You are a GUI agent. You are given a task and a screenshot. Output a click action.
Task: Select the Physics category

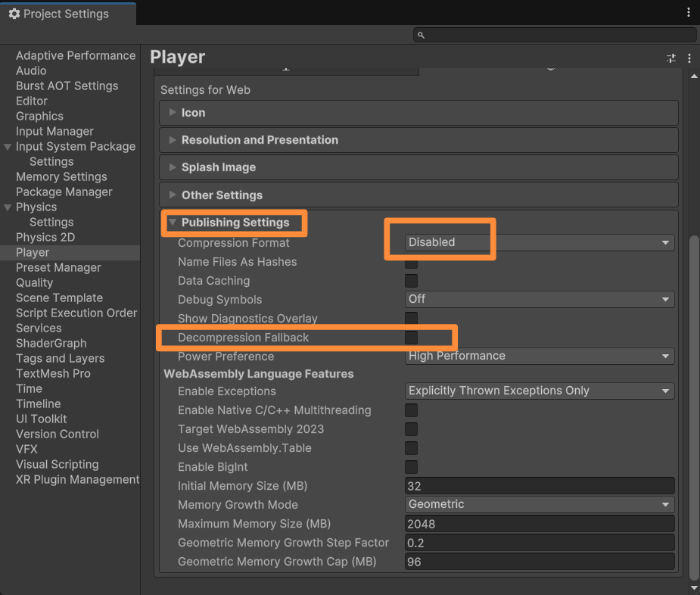[x=36, y=207]
